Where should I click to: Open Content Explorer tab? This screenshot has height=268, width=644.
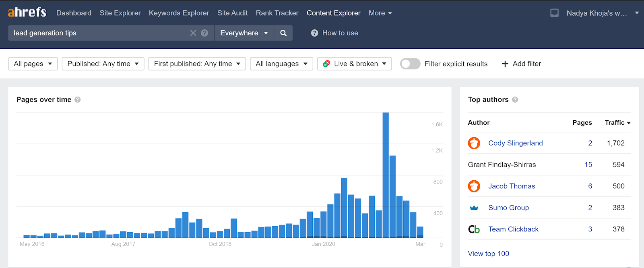334,13
